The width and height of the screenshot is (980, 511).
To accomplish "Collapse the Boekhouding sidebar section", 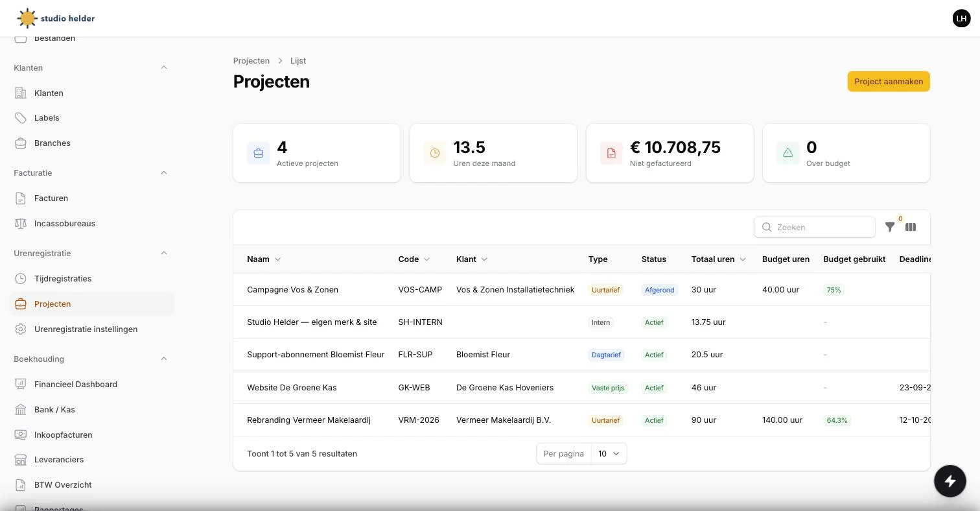I will pyautogui.click(x=164, y=359).
